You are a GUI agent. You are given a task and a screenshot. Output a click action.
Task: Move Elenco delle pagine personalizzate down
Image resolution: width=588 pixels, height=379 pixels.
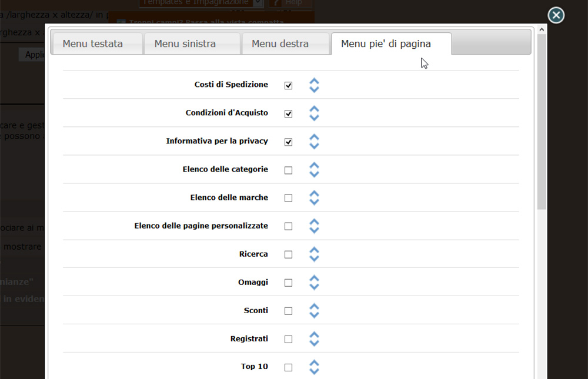click(314, 230)
